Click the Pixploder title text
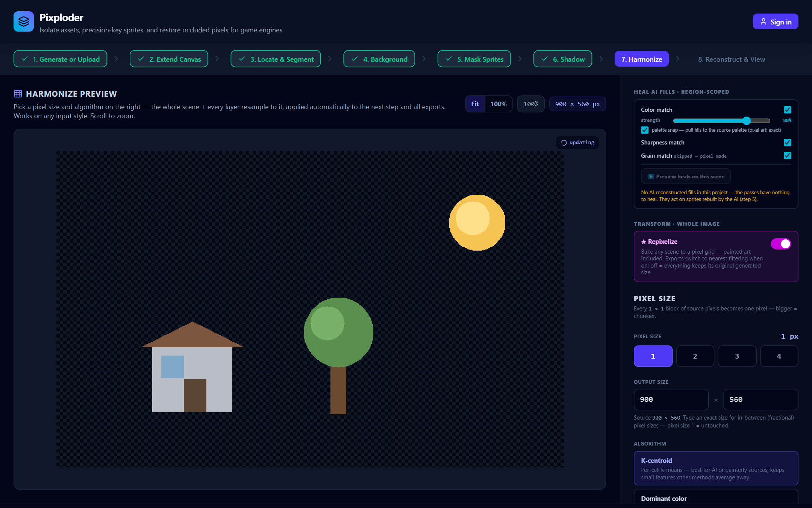 [x=61, y=18]
